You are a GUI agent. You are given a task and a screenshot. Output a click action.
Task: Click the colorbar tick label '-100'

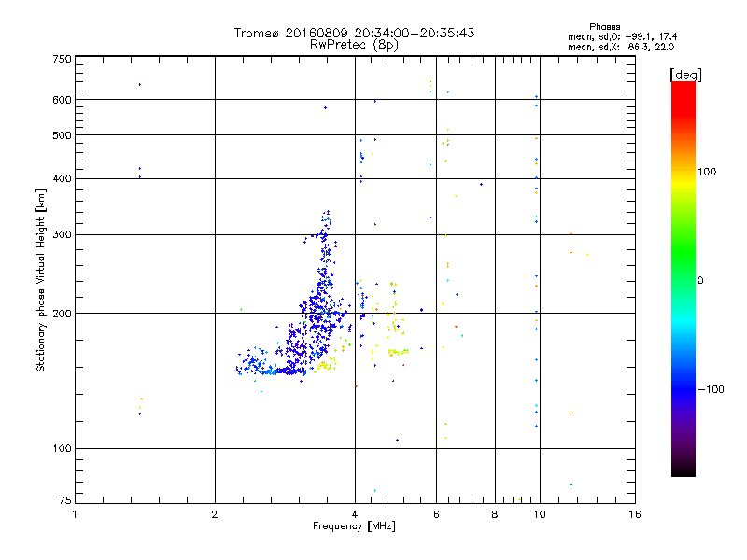pos(711,389)
